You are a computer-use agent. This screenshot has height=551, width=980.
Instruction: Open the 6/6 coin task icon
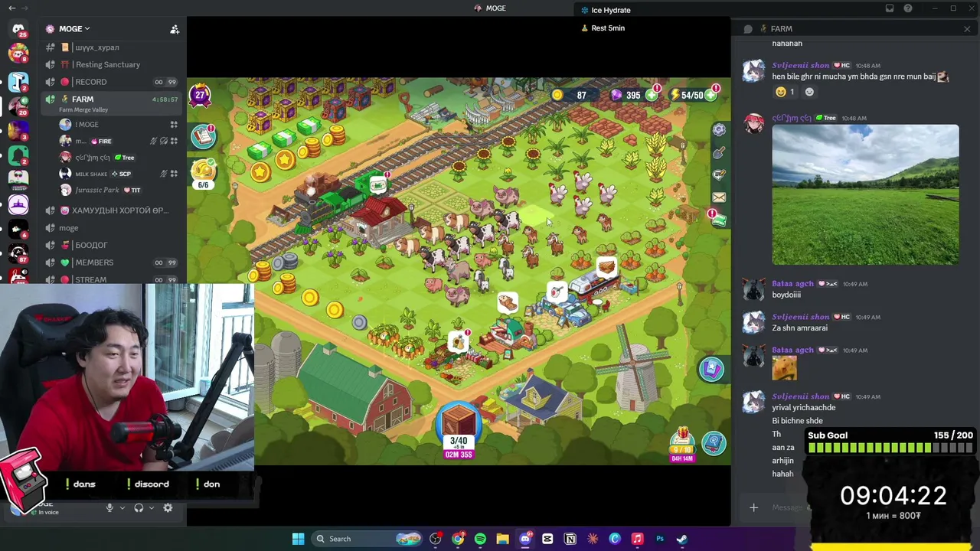tap(204, 174)
